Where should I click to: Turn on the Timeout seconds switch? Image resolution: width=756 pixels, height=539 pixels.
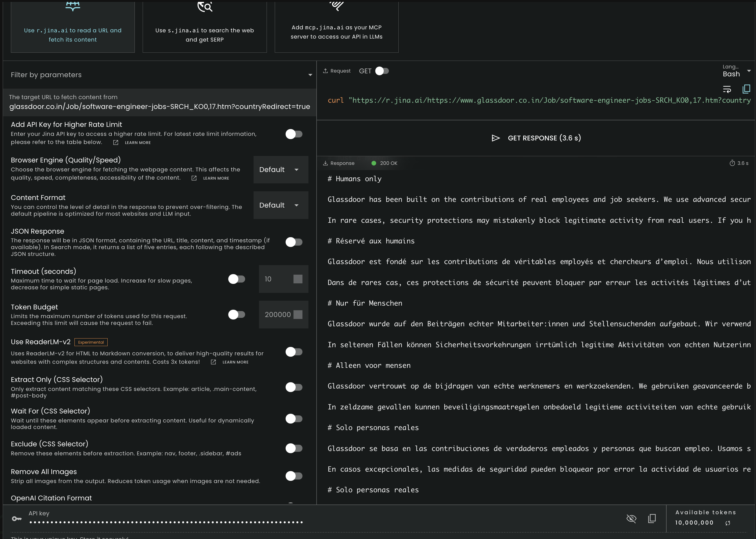236,279
